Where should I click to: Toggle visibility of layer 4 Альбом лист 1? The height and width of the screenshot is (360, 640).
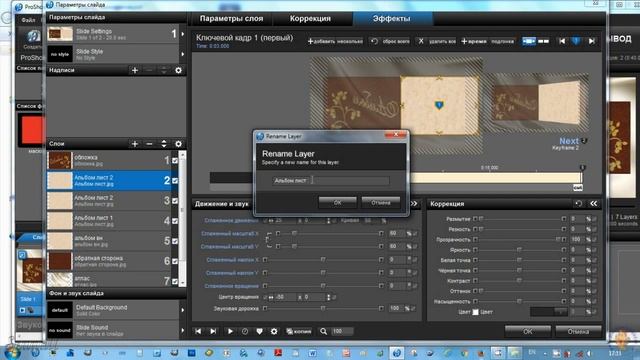pos(175,221)
